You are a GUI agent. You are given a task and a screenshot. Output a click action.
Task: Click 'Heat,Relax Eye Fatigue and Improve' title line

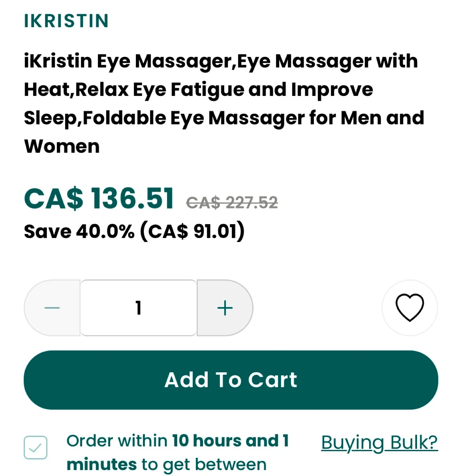point(198,90)
